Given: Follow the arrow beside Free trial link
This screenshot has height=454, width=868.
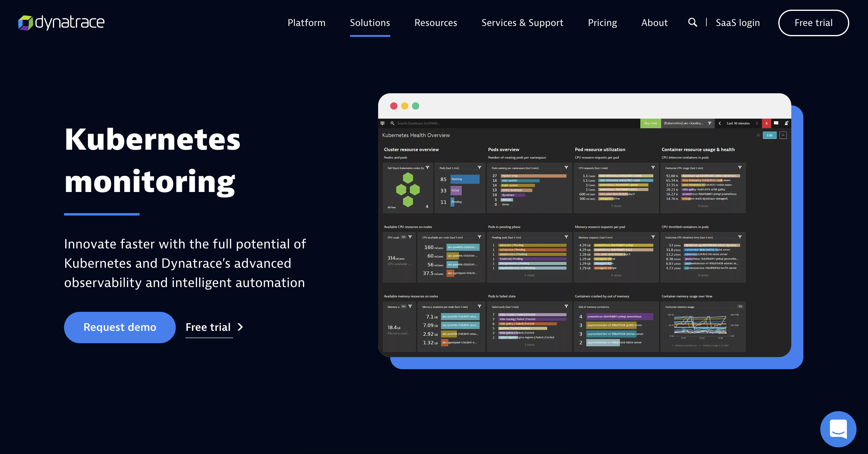Looking at the screenshot, I should tap(240, 327).
